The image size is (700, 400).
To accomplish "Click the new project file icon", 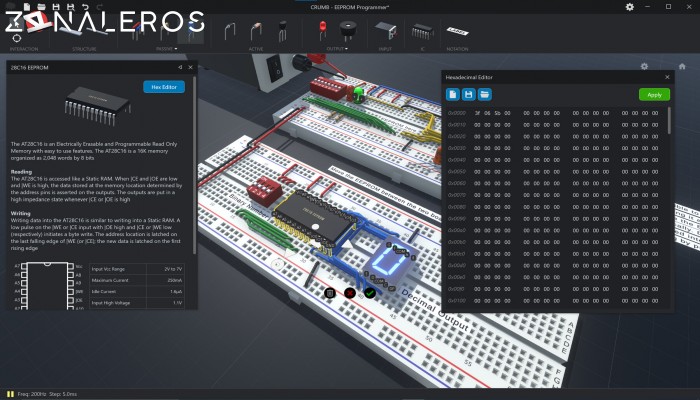I will [27, 7].
